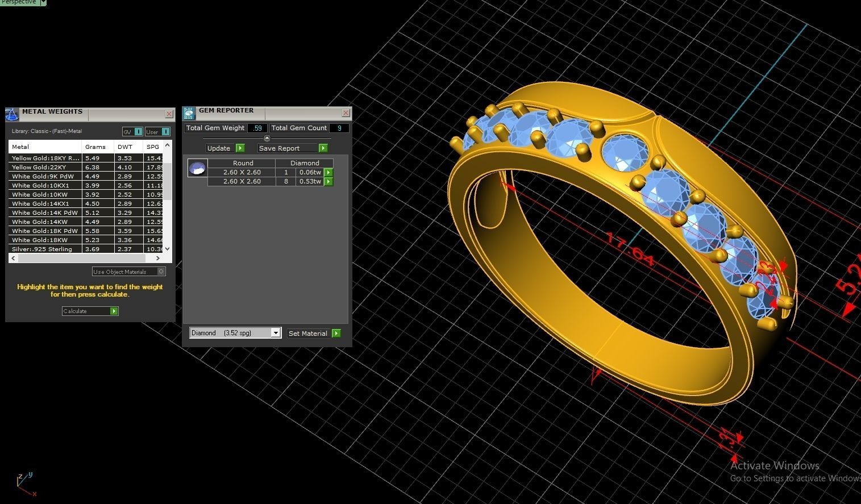Click the metal list scroll-down arrow
This screenshot has width=861, height=504.
click(x=167, y=249)
